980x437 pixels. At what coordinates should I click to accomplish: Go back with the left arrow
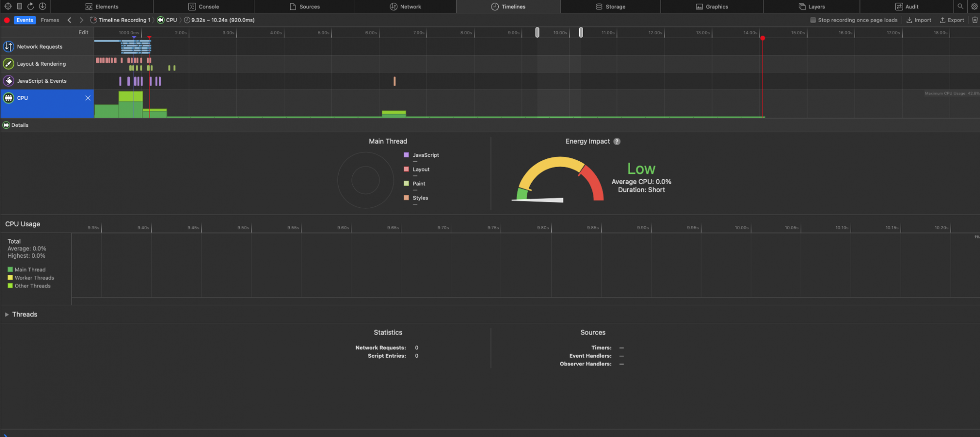70,20
